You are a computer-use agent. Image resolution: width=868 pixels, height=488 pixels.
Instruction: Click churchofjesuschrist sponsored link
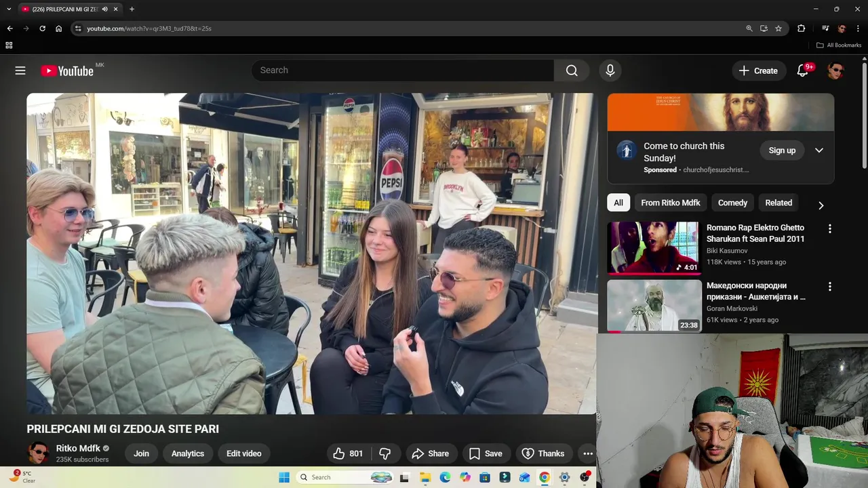[x=716, y=169]
